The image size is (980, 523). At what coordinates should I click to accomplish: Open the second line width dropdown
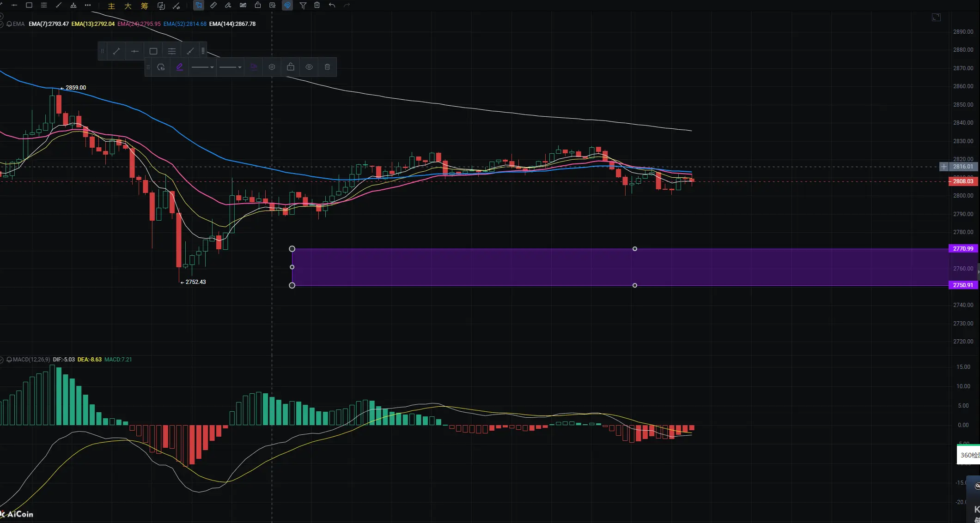point(230,67)
